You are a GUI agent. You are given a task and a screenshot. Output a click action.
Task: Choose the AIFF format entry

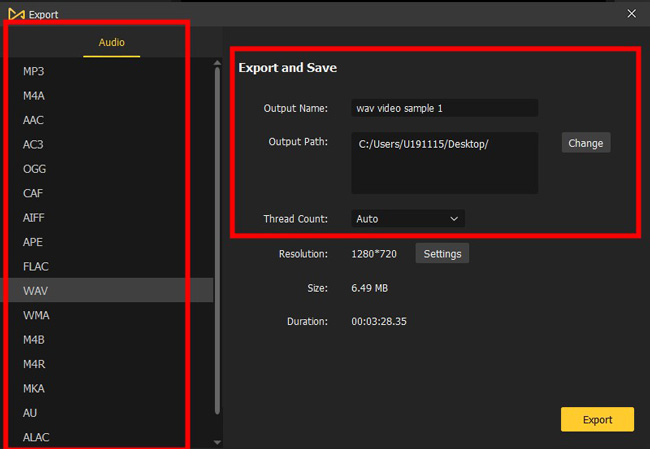pyautogui.click(x=107, y=218)
